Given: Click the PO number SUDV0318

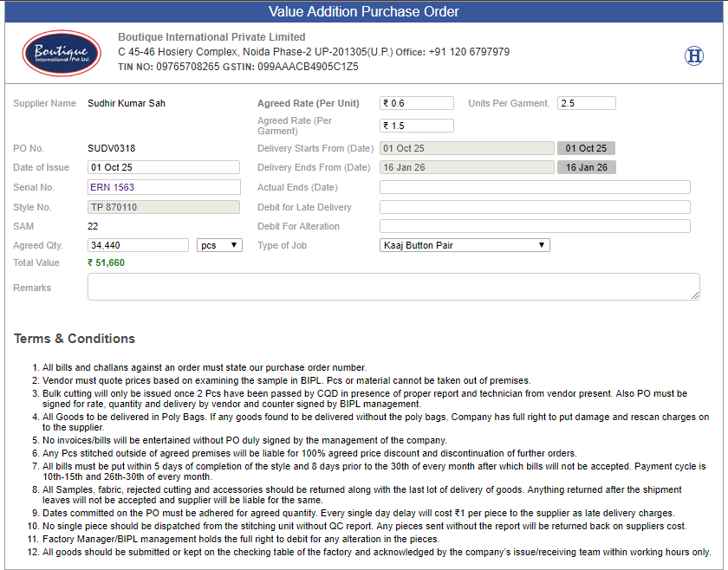Looking at the screenshot, I should click(x=112, y=148).
